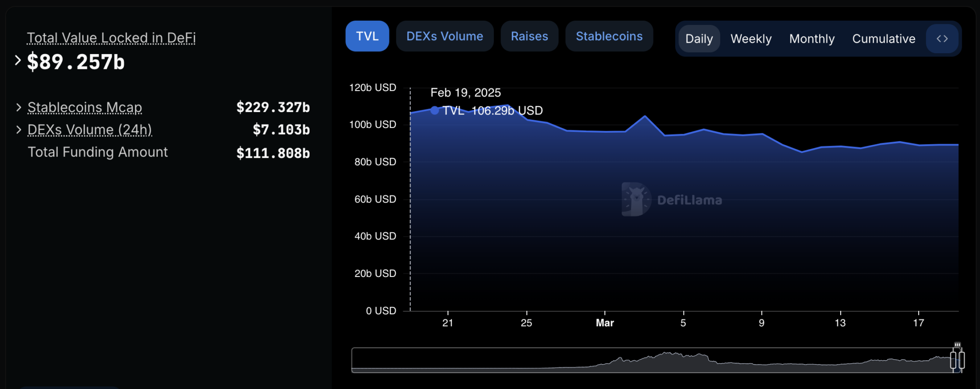Expand the Total Value Locked breakdown chevron
Screen dimensions: 980x389
pos(18,60)
